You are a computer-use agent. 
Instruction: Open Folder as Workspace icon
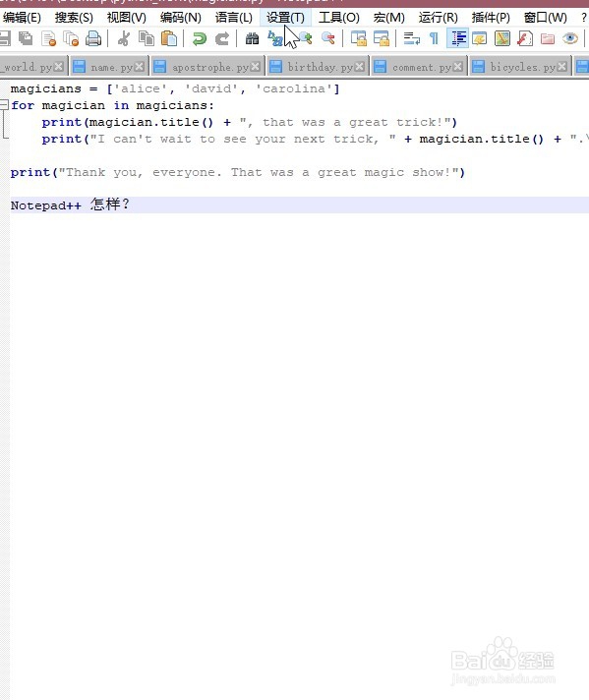pyautogui.click(x=548, y=38)
